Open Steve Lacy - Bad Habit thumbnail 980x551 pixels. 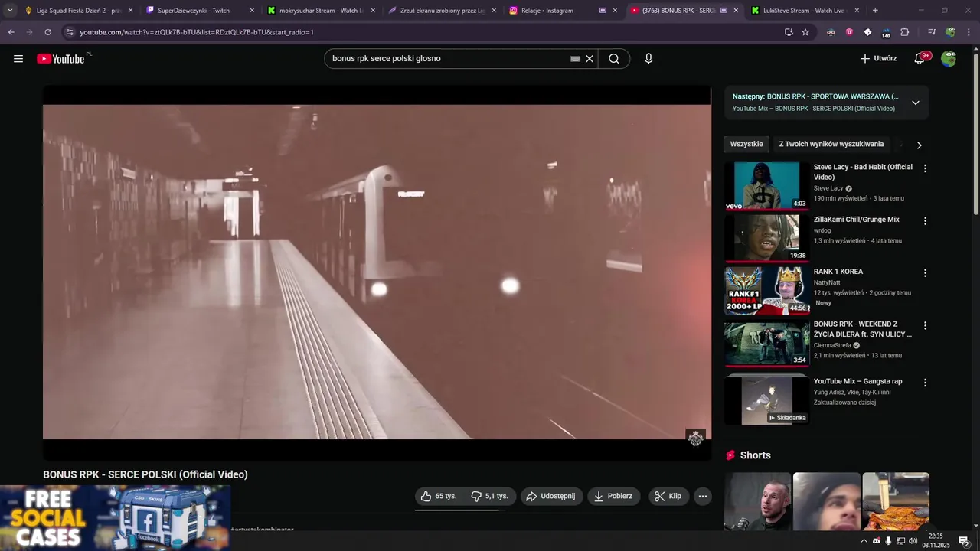(766, 185)
